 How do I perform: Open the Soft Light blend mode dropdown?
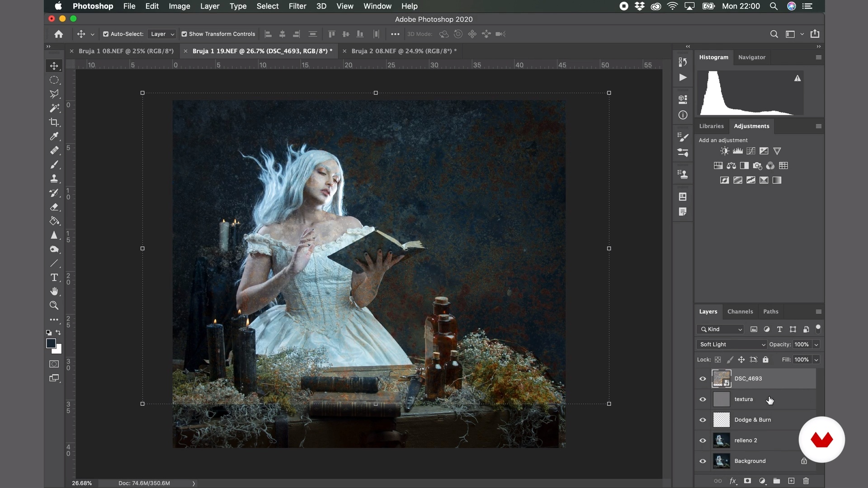pos(731,344)
